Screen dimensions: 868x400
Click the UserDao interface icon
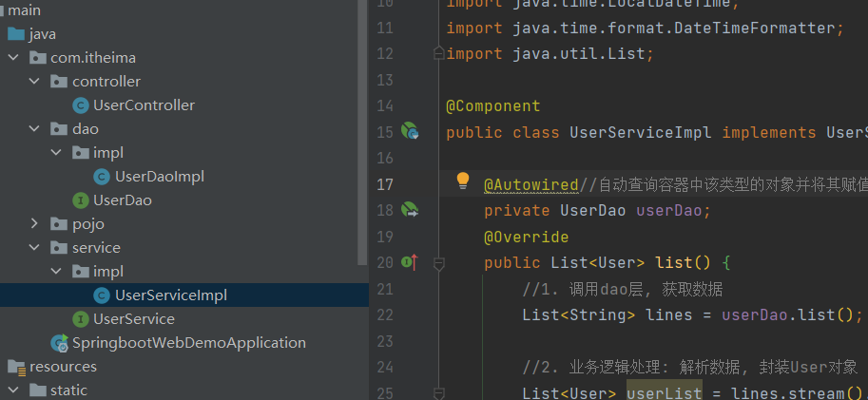tap(81, 200)
